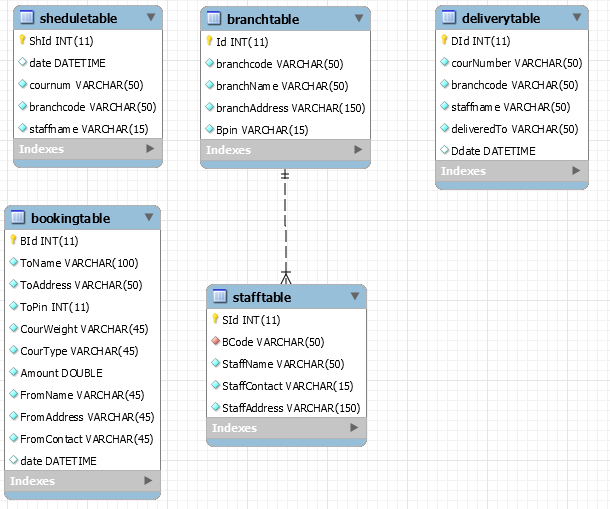The image size is (610, 509).
Task: Click the branchtable table icon
Action: 214,19
